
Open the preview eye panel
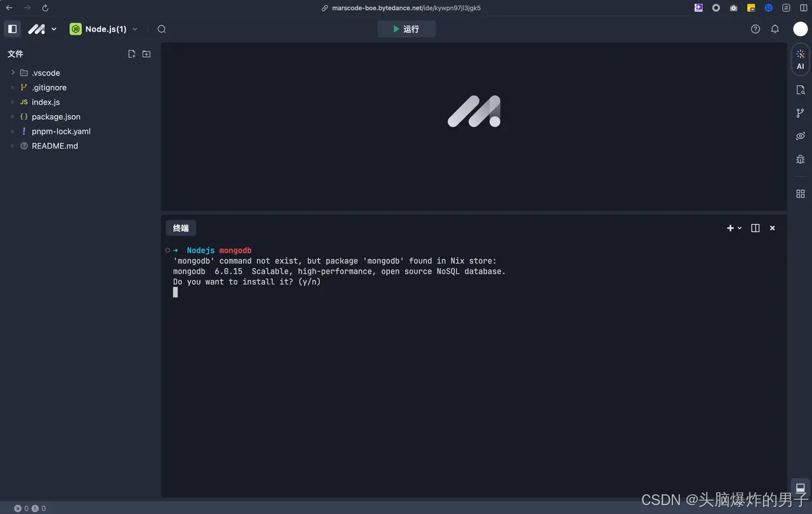(x=800, y=136)
